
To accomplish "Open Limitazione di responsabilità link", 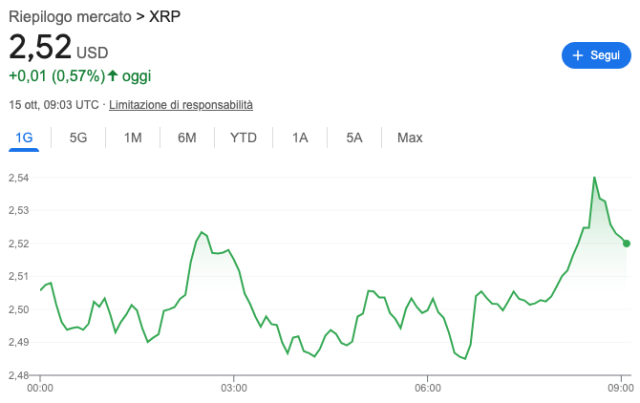I will 181,105.
